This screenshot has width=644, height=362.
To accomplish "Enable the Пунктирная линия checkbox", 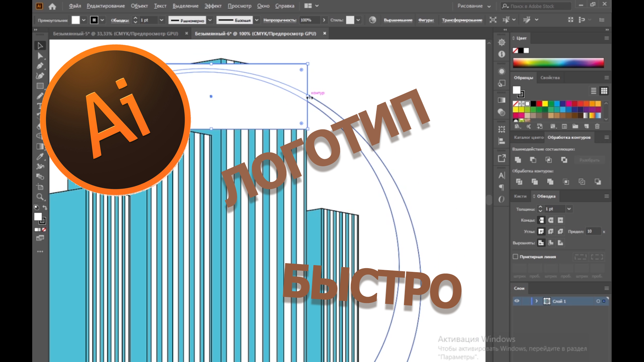I will (516, 257).
